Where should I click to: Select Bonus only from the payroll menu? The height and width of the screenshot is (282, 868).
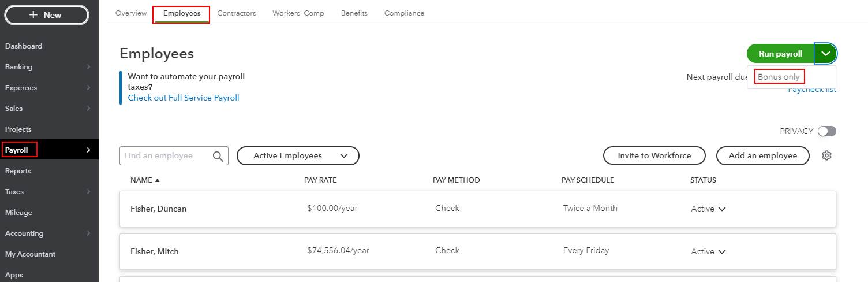pyautogui.click(x=779, y=77)
